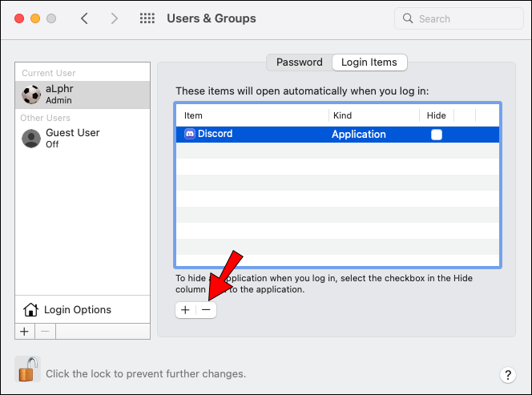Click the back navigation arrow

tap(84, 18)
